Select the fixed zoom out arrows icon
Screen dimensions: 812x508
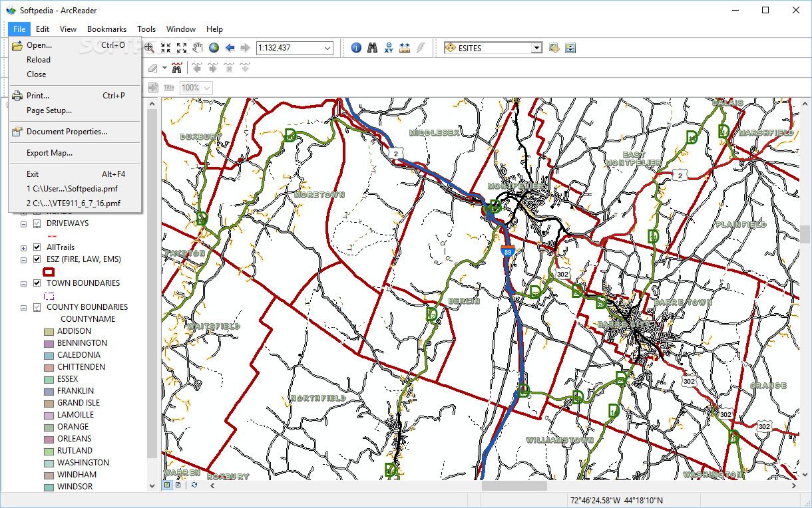[x=182, y=48]
